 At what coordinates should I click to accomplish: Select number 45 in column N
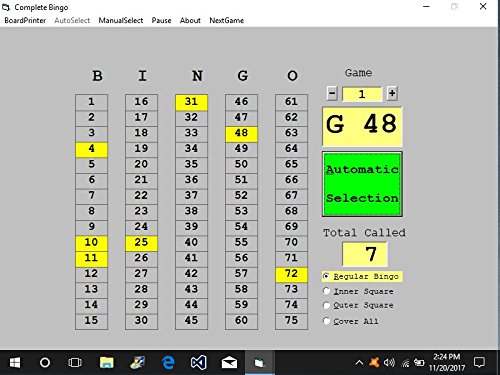[191, 321]
